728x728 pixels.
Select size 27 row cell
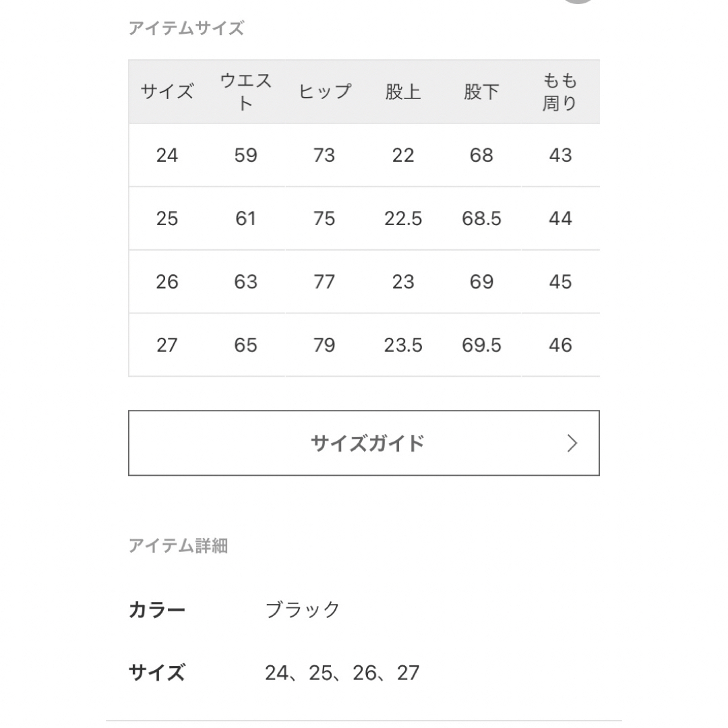[x=167, y=345]
